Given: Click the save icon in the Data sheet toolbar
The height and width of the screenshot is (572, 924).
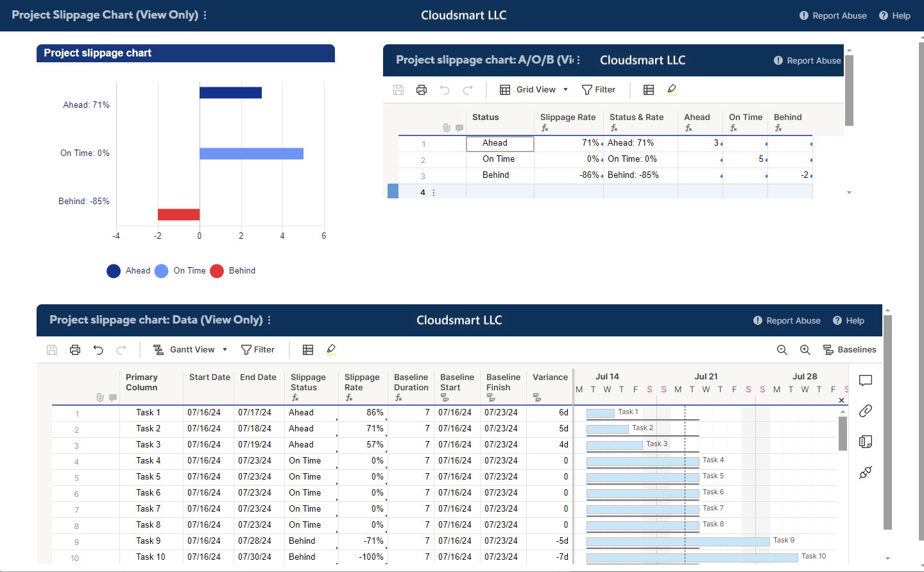Looking at the screenshot, I should coord(52,350).
